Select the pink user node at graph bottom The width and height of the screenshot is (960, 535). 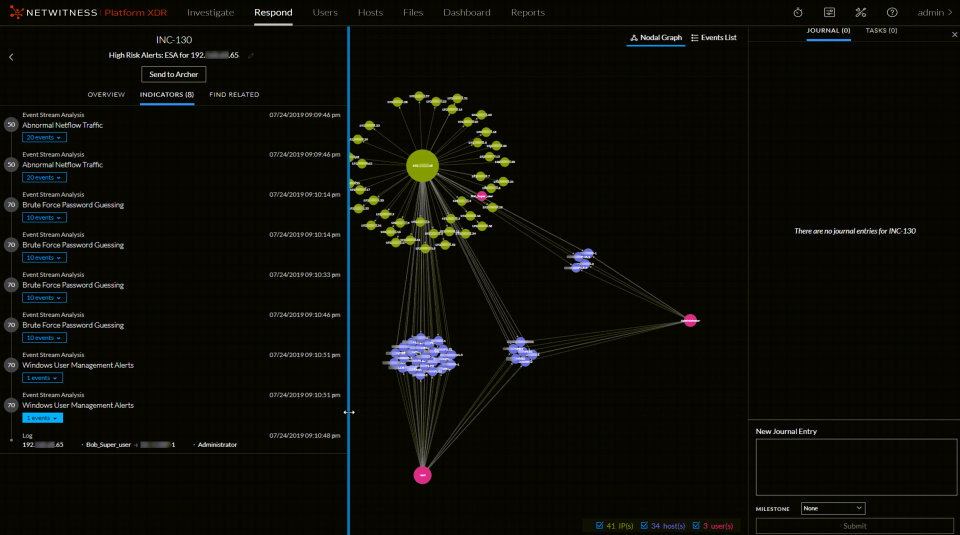coord(422,475)
